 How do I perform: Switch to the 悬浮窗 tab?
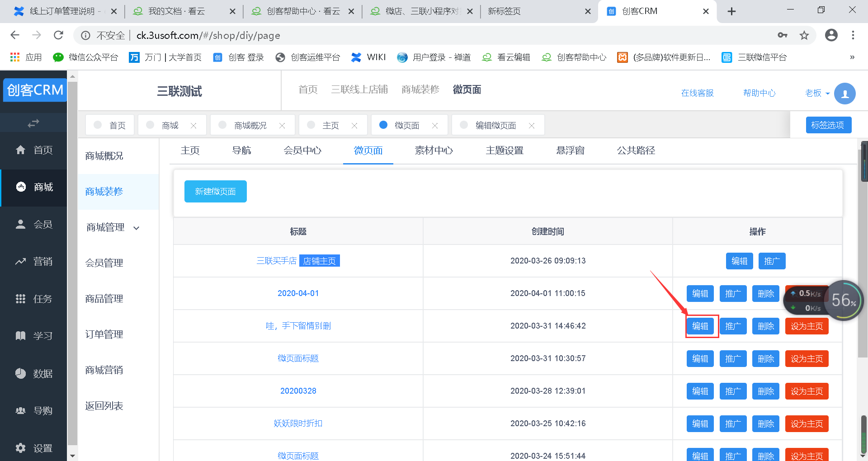pyautogui.click(x=570, y=151)
